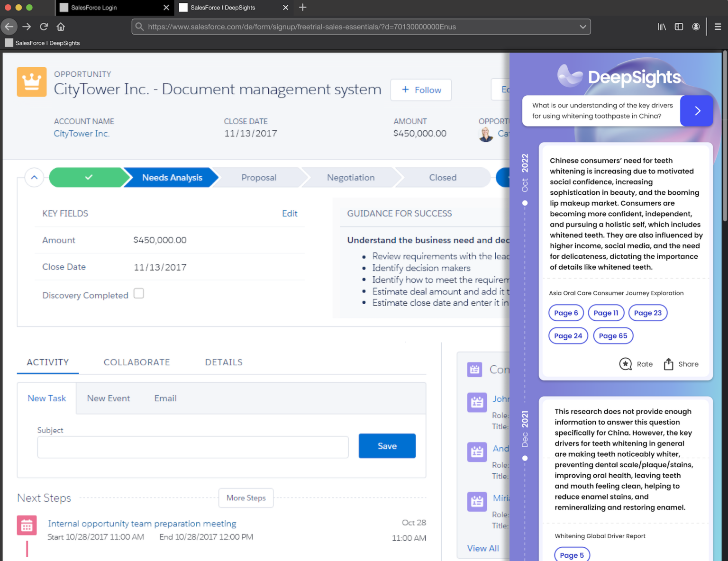The height and width of the screenshot is (561, 728).
Task: Click the opportunity crown icon
Action: 31,81
